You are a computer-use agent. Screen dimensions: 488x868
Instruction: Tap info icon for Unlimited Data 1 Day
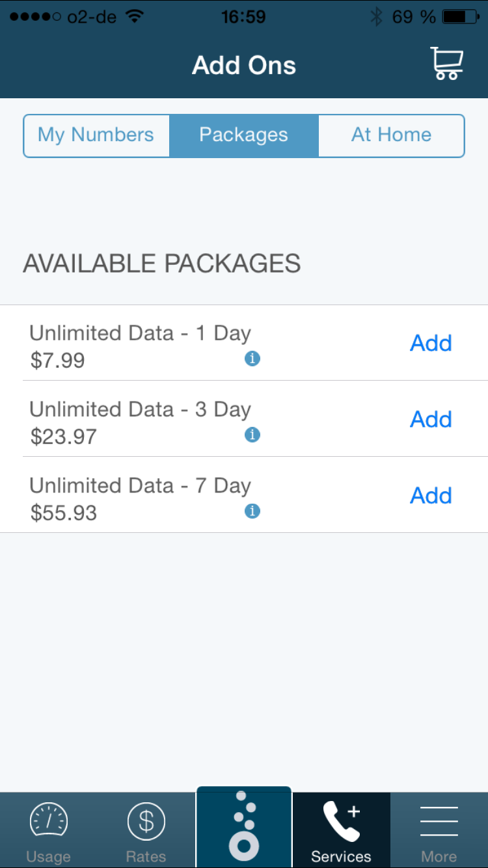(x=252, y=359)
